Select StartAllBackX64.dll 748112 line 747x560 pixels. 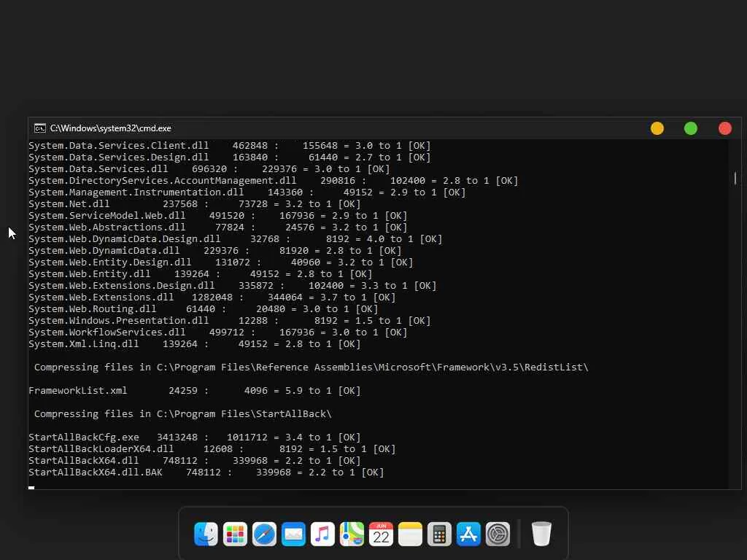(194, 461)
